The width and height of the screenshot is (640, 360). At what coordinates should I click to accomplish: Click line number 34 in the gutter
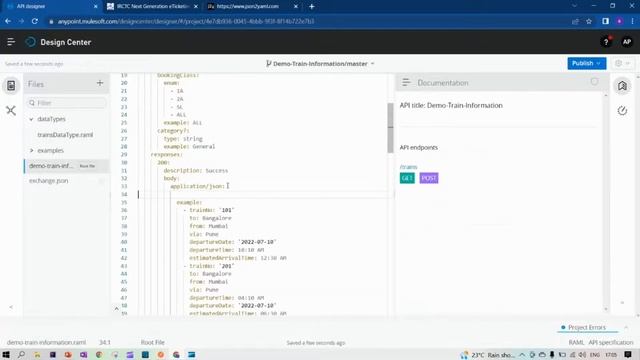tap(124, 194)
